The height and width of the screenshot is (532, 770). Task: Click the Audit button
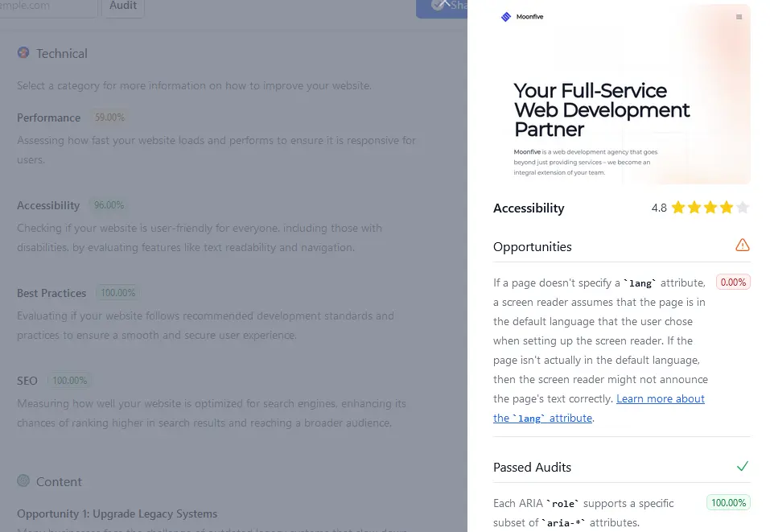point(123,6)
